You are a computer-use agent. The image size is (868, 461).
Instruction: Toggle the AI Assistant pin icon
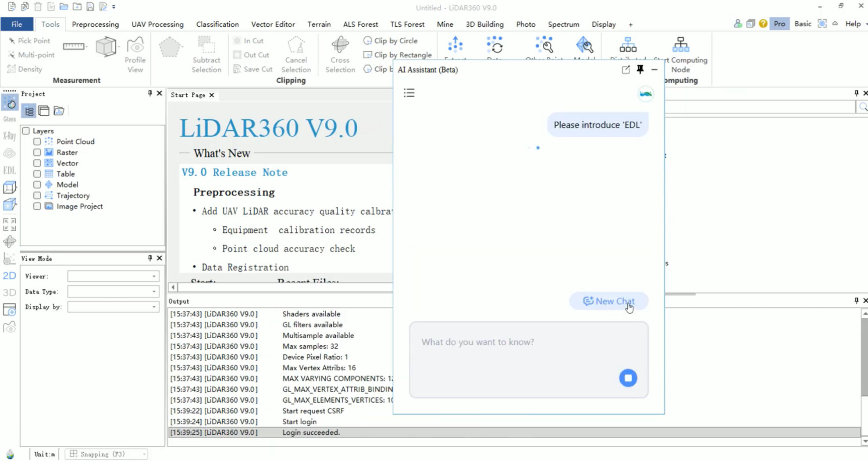640,69
